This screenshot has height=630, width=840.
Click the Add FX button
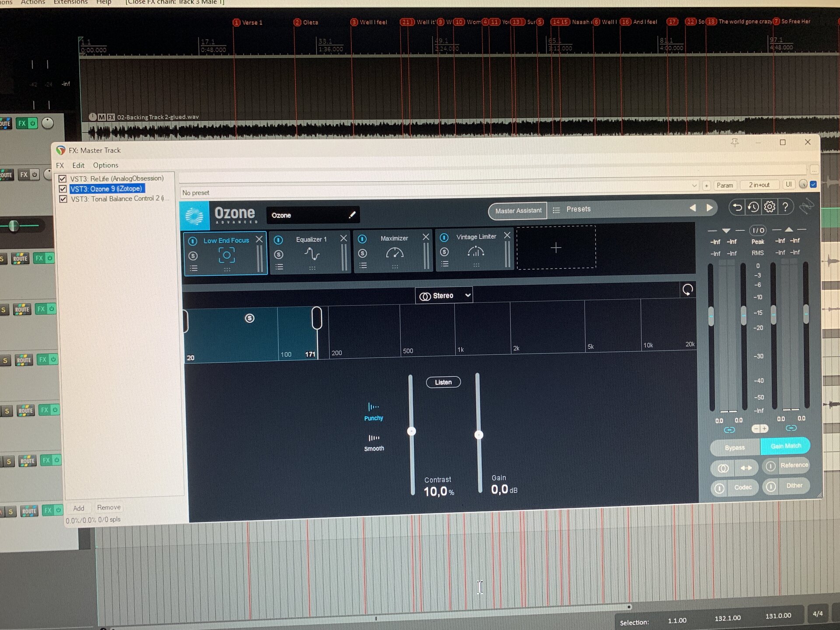coord(79,508)
